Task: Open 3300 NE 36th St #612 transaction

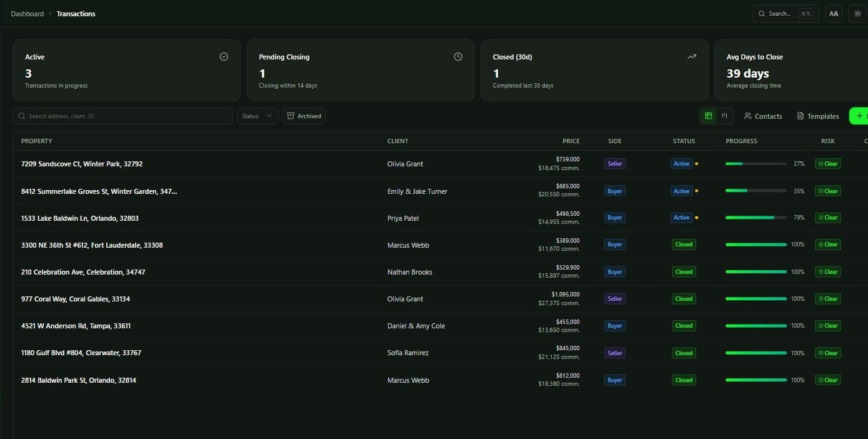Action: coord(92,245)
